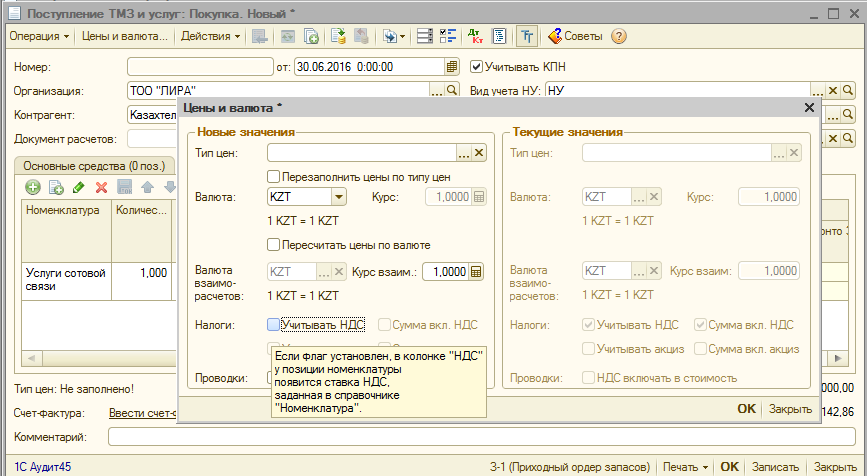Click the copy document icon with green plus
Image resolution: width=867 pixels, height=476 pixels.
click(x=311, y=36)
